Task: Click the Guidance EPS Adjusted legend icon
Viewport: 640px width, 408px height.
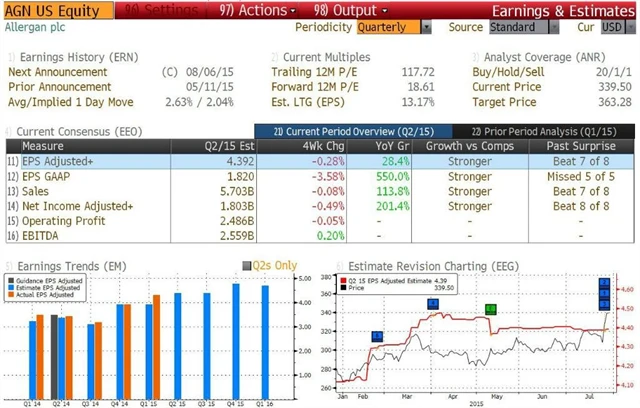Action: tap(14, 282)
